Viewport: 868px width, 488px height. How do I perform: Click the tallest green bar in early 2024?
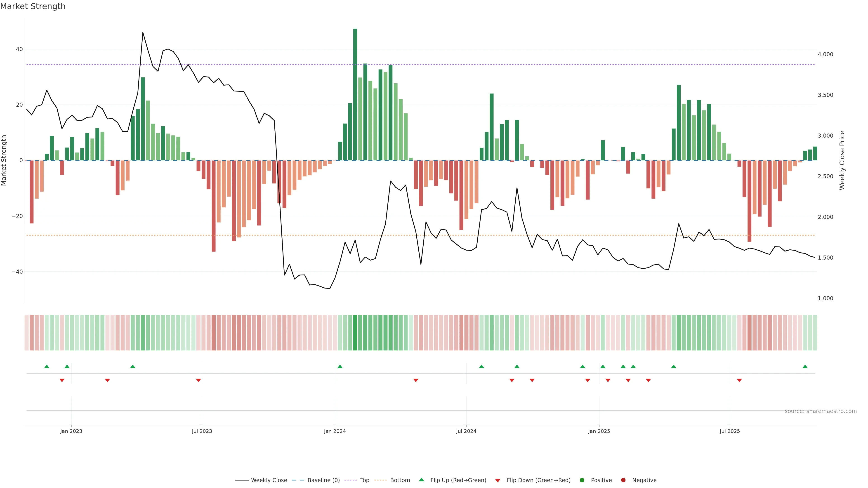[355, 94]
